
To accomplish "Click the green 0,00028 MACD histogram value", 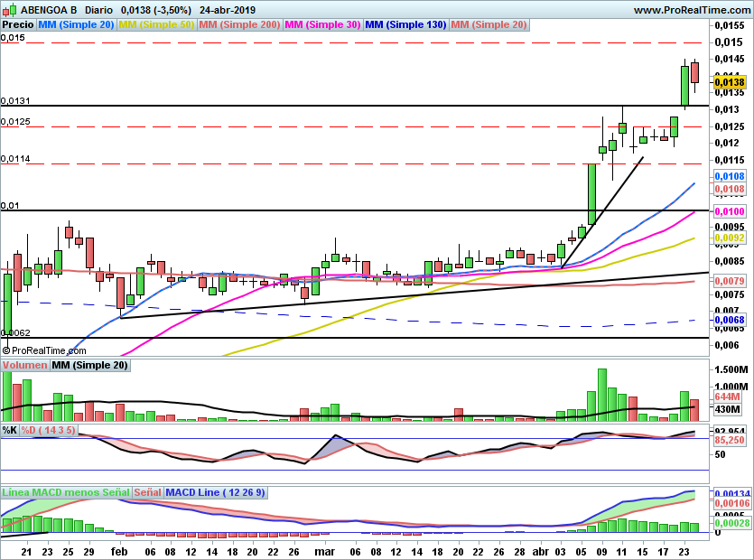I will coord(732,524).
